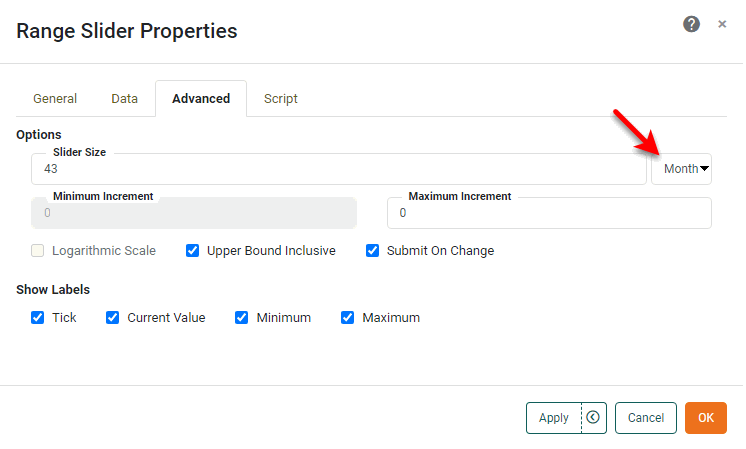Toggle the Logarithmic Scale checkbox
This screenshot has height=449, width=746.
tap(39, 251)
